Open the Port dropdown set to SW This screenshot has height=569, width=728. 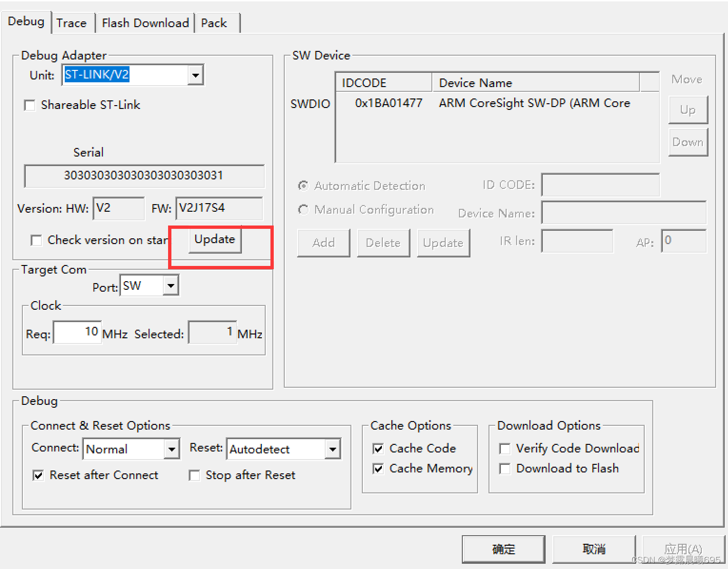point(171,285)
